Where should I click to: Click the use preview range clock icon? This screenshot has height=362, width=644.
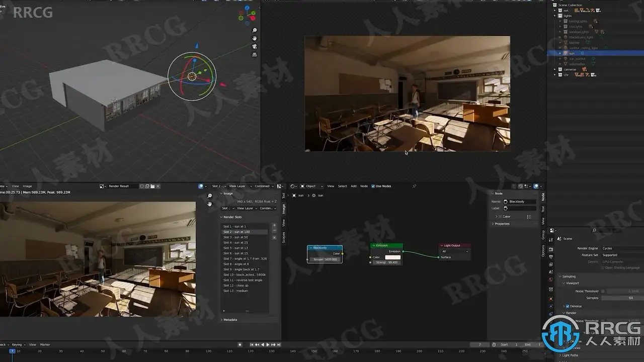pos(494,344)
